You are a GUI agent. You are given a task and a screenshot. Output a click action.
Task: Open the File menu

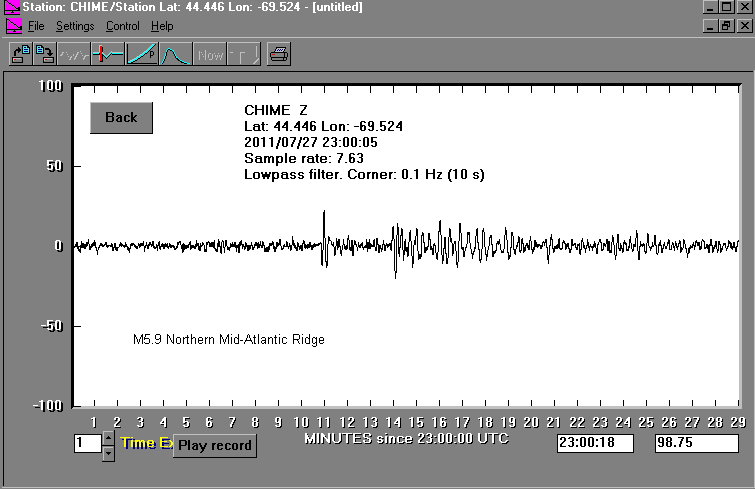coord(36,26)
